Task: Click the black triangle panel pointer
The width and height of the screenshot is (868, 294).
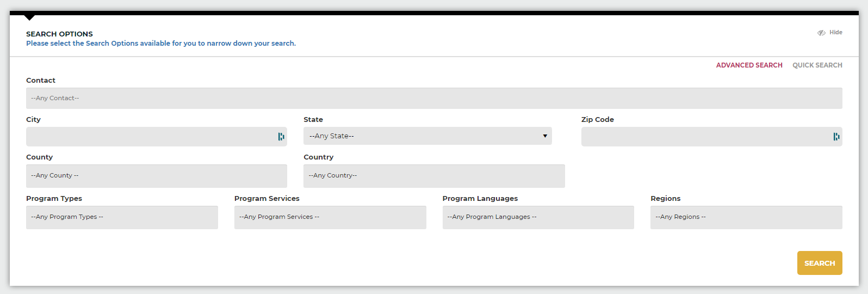Action: (30, 18)
